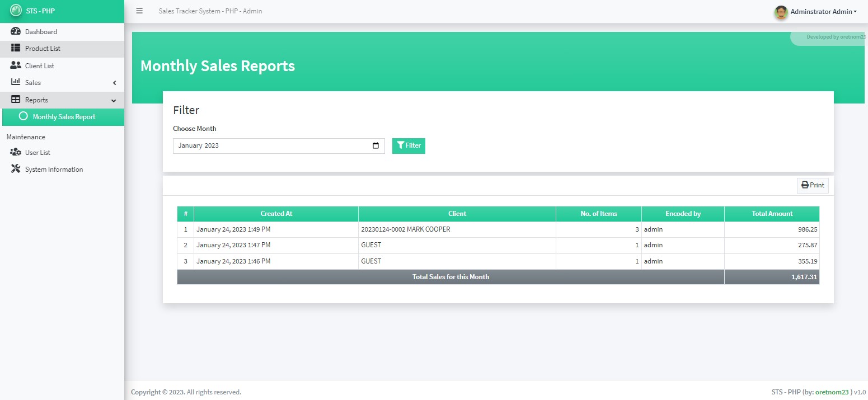Click the January 24, 2023 1:49 PM cell

276,229
